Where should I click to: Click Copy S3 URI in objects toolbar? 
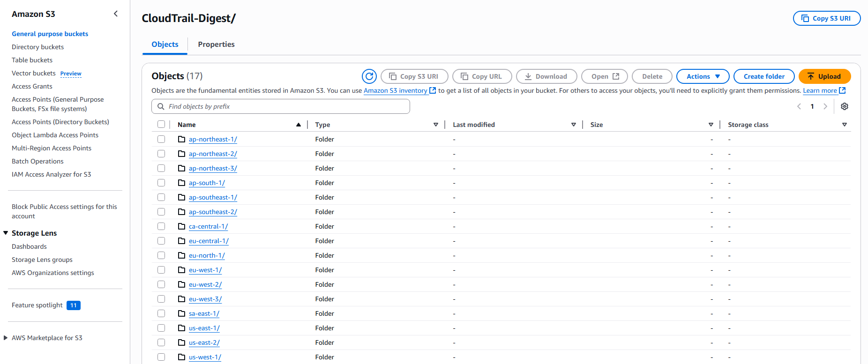pos(414,76)
